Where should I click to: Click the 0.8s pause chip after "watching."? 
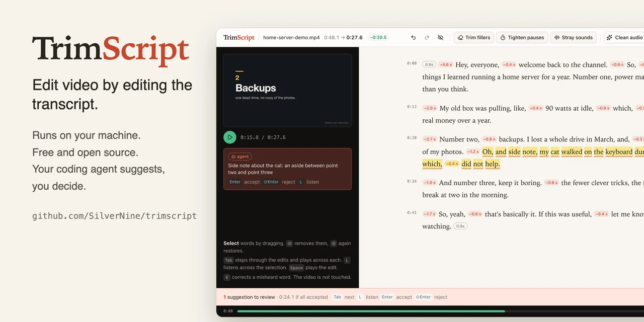[x=460, y=226]
